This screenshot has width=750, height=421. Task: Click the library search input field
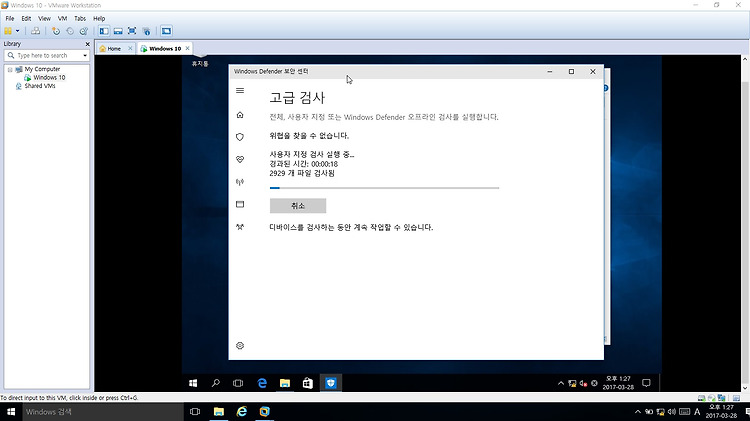click(46, 55)
